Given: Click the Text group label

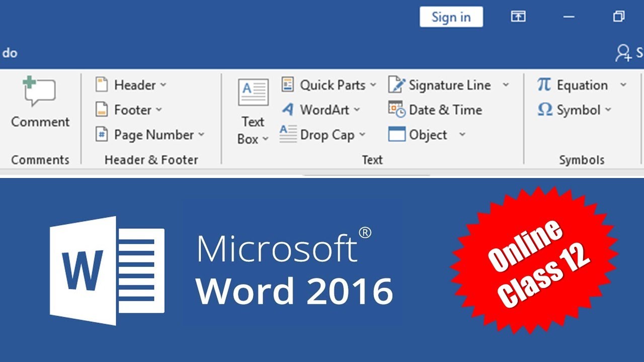Looking at the screenshot, I should pos(372,160).
